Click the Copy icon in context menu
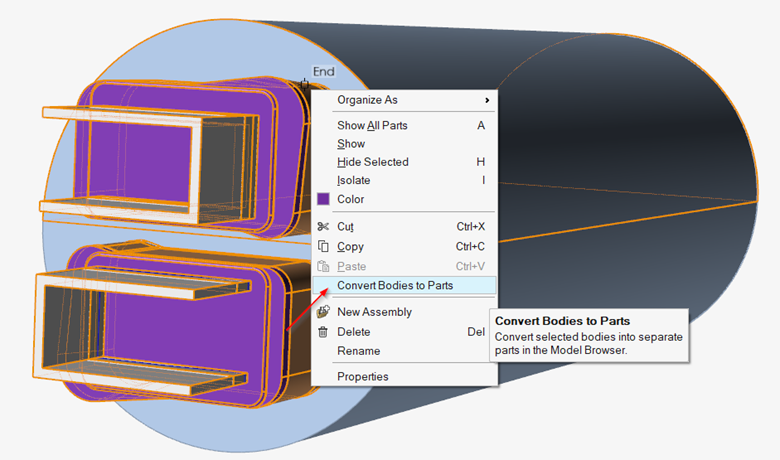Image resolution: width=780 pixels, height=460 pixels. coord(323,247)
